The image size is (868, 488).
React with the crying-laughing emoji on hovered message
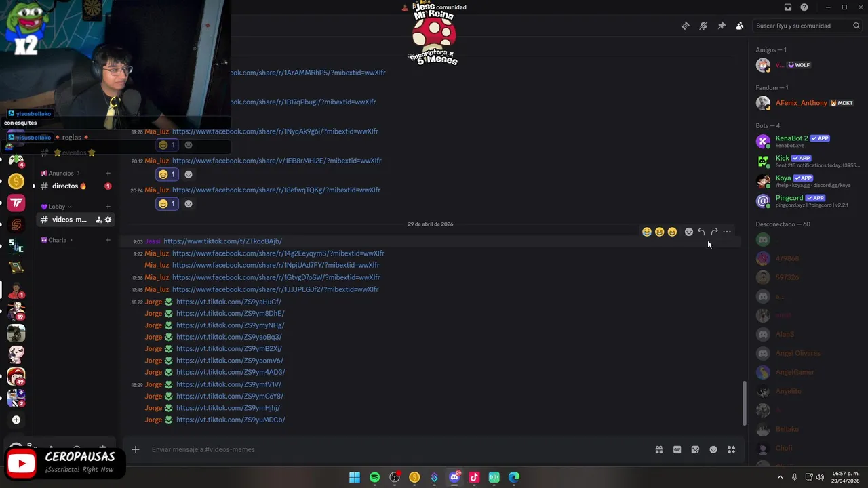pos(646,232)
